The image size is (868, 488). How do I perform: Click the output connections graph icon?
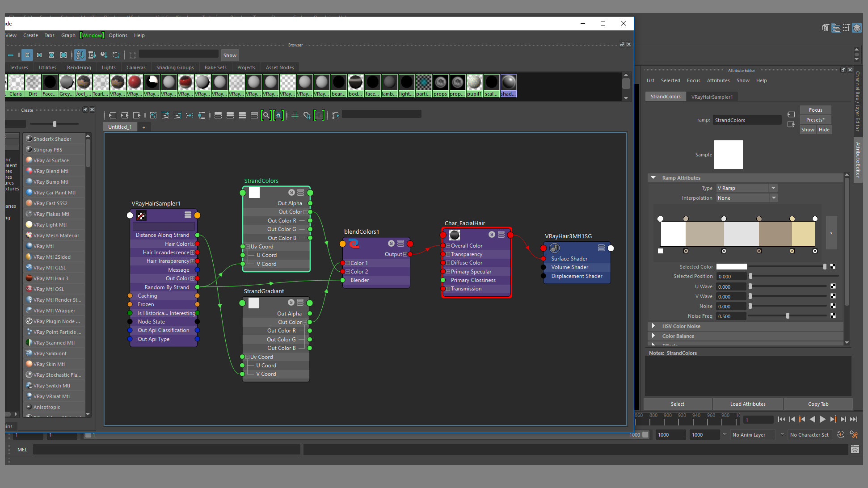pos(137,115)
